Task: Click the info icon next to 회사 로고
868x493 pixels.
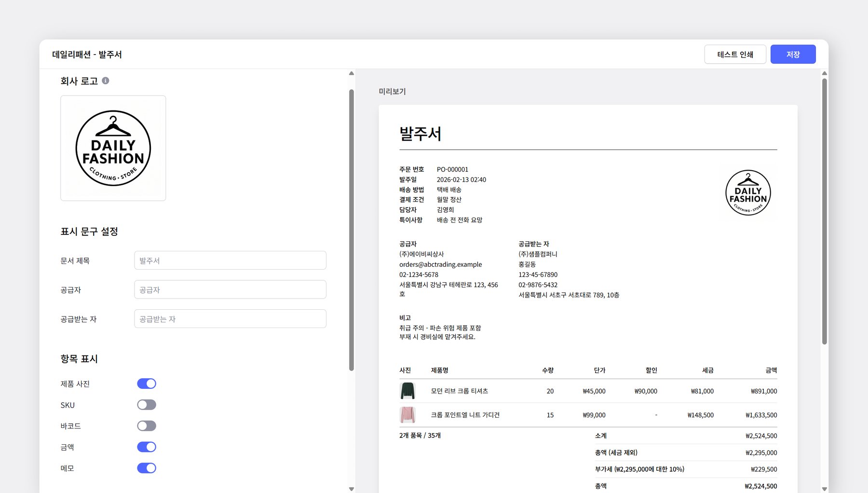Action: tap(106, 81)
